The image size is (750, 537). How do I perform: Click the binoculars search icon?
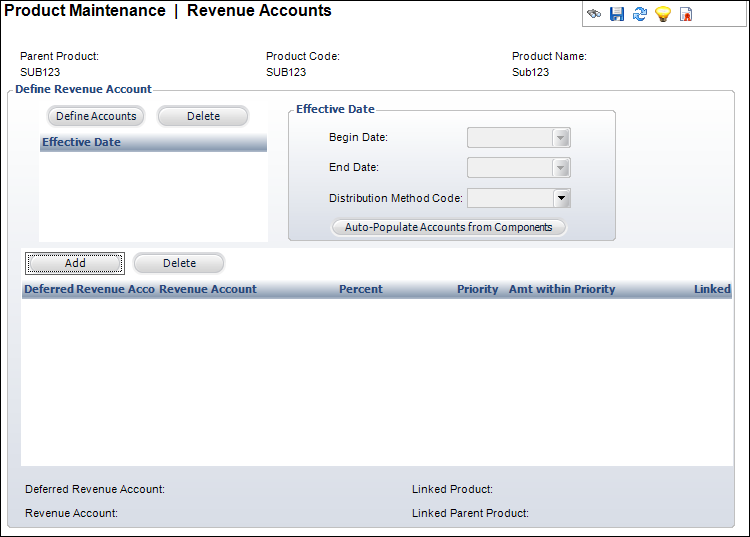594,14
